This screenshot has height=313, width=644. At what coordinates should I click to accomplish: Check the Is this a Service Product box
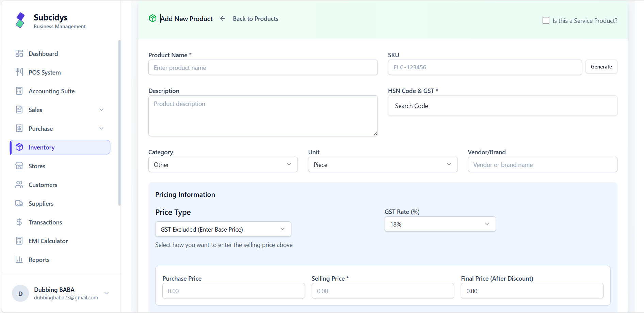(x=546, y=20)
